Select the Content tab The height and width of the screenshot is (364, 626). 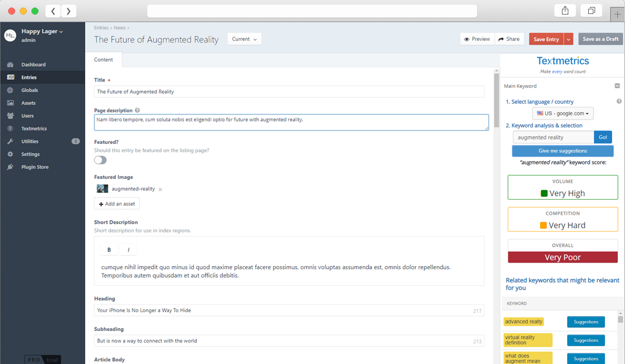click(x=104, y=60)
